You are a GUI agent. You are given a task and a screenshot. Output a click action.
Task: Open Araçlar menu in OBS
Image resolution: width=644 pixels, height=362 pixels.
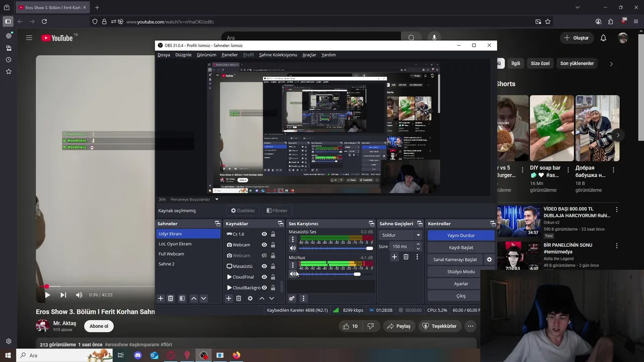click(x=309, y=55)
